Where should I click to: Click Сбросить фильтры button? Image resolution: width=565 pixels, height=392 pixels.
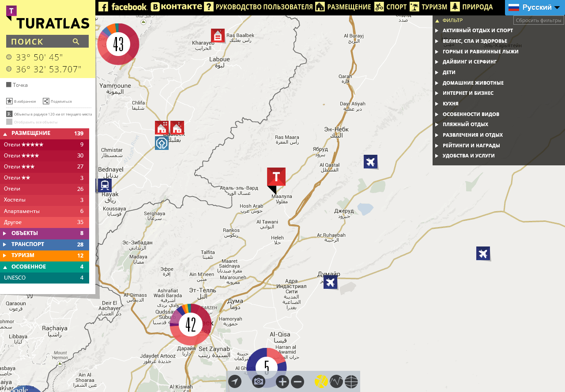point(539,20)
